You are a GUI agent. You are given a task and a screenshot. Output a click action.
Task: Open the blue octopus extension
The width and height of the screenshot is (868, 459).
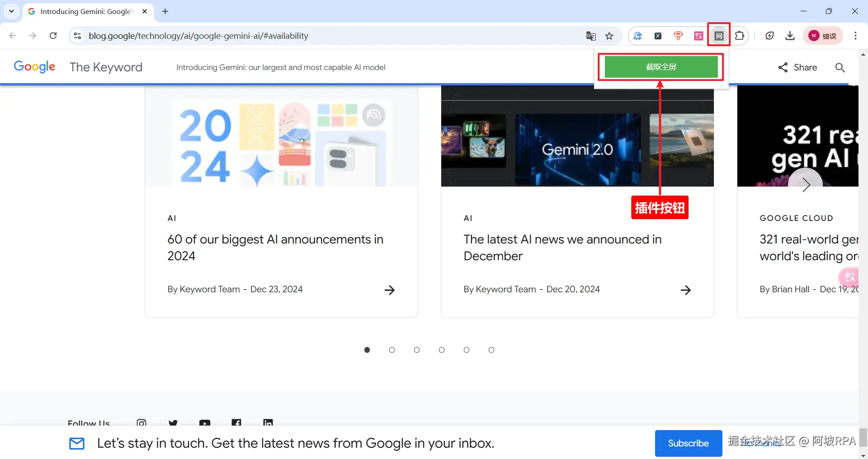[x=638, y=36]
